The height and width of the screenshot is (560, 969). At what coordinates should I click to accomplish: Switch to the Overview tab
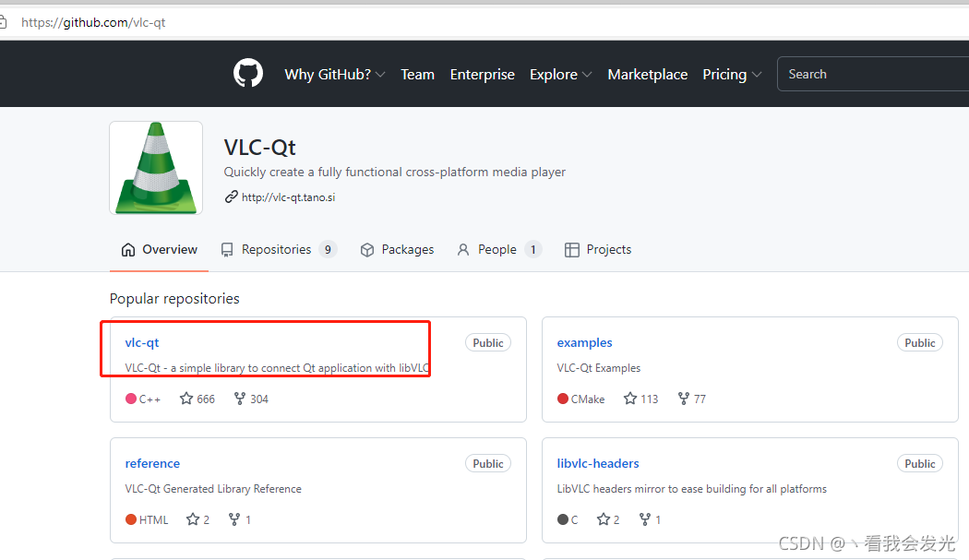point(160,250)
